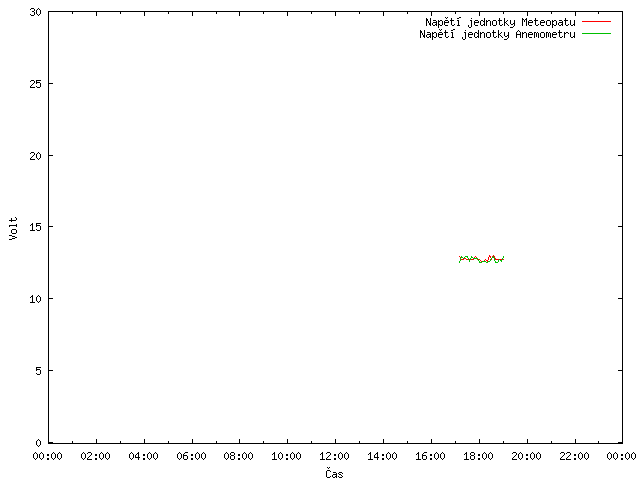The width and height of the screenshot is (640, 480).
Task: Click the x-axis tick label 12:00
Action: pyautogui.click(x=334, y=456)
